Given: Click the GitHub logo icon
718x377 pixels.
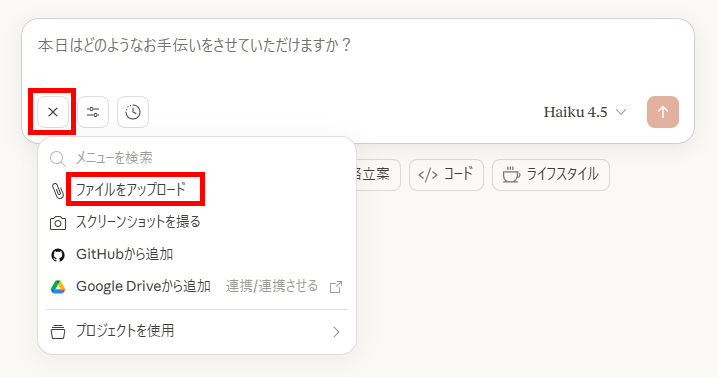Looking at the screenshot, I should coord(58,255).
